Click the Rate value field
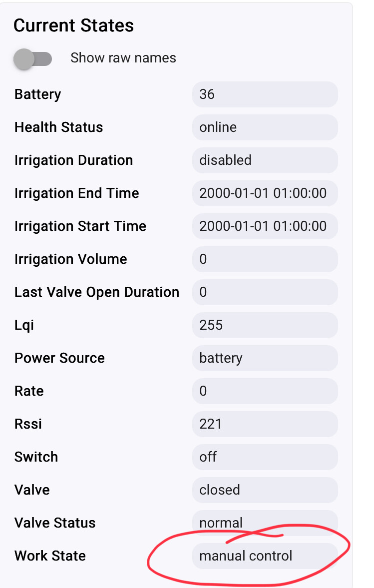 click(x=265, y=391)
